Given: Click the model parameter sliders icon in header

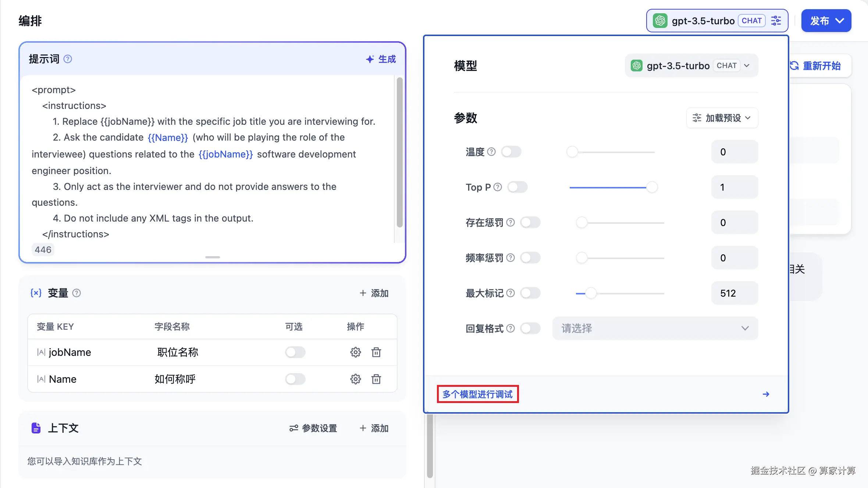Looking at the screenshot, I should pos(776,21).
